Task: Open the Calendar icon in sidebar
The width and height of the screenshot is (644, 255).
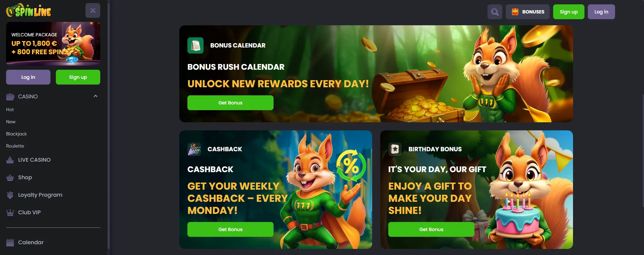Action: pos(10,243)
